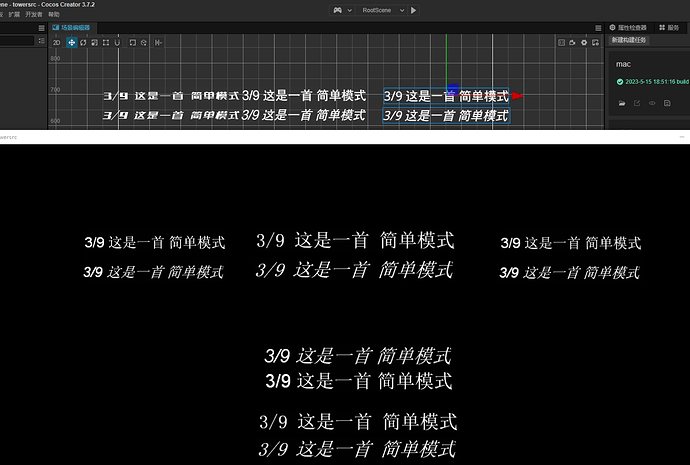Click the green build success status check
The image size is (690, 465).
[x=620, y=82]
